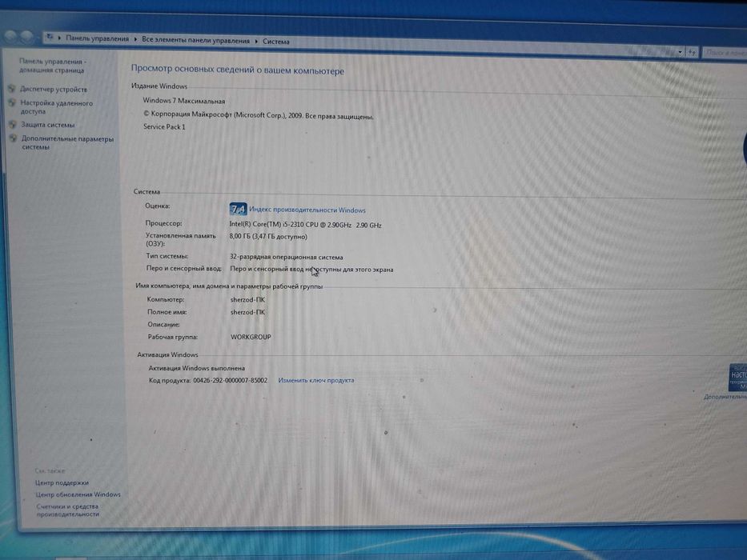Click the Forward navigation arrow button

[x=26, y=36]
